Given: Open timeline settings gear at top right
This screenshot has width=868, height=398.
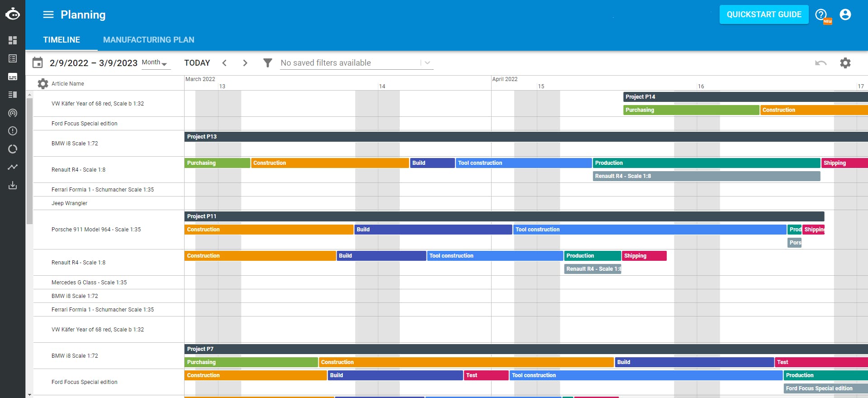Looking at the screenshot, I should tap(845, 63).
